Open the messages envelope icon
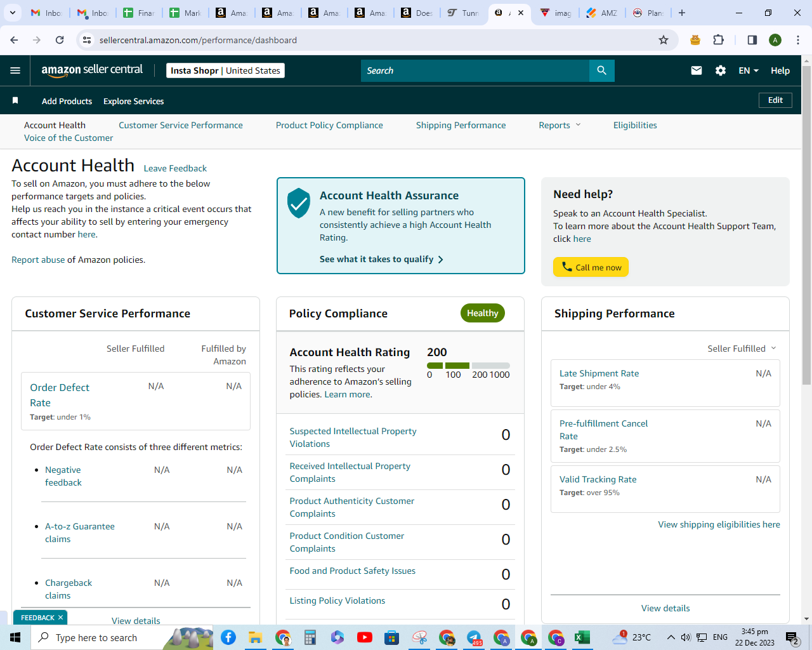 [697, 70]
